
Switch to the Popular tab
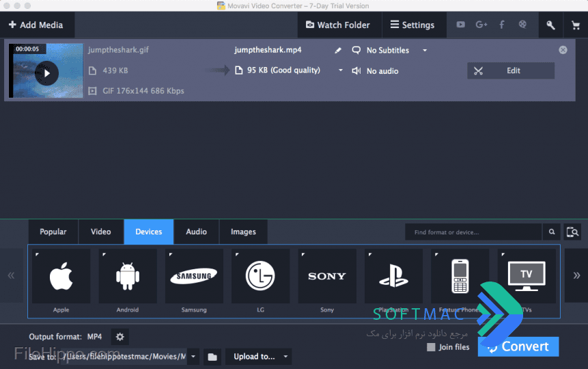point(53,232)
